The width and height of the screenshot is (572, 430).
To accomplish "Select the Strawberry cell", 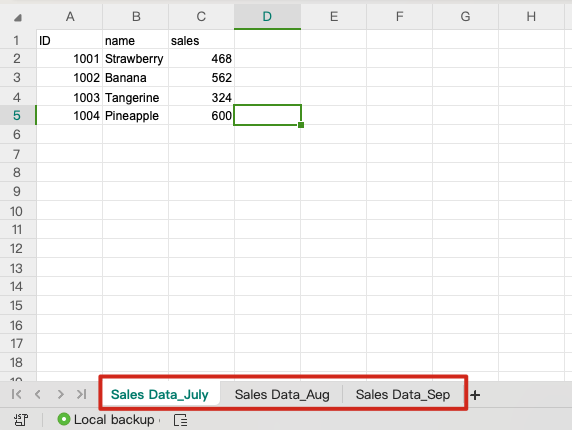I will pos(136,58).
